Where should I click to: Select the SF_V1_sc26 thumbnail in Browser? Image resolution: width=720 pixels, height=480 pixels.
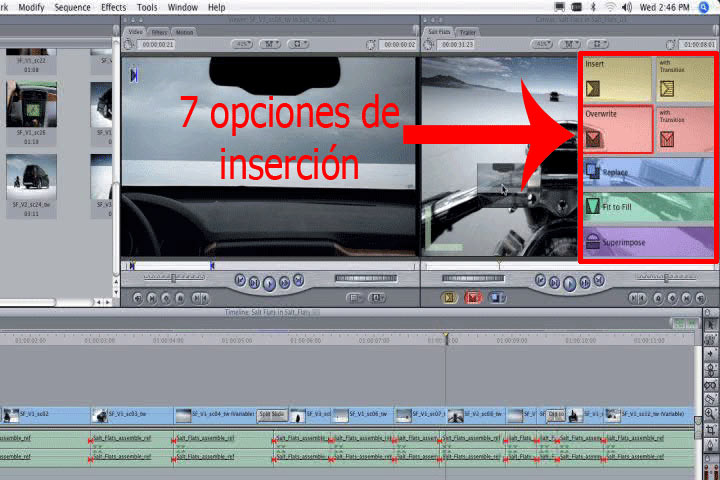click(x=31, y=105)
